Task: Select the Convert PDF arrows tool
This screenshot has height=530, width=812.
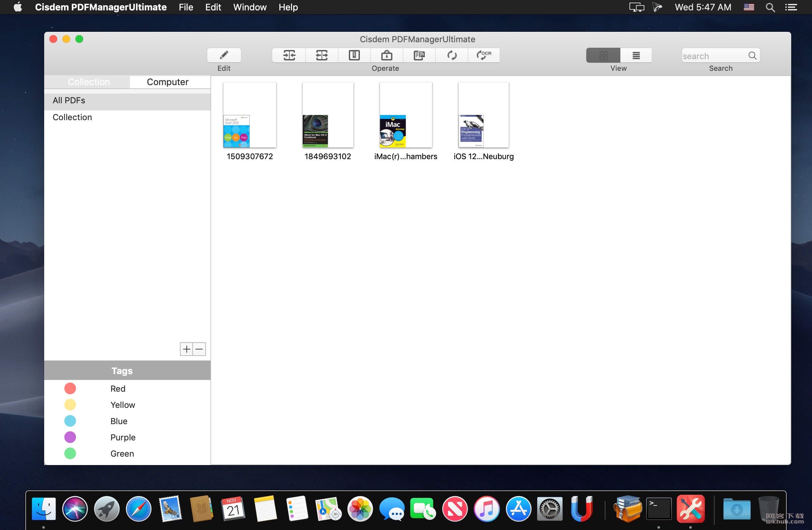Action: (452, 55)
